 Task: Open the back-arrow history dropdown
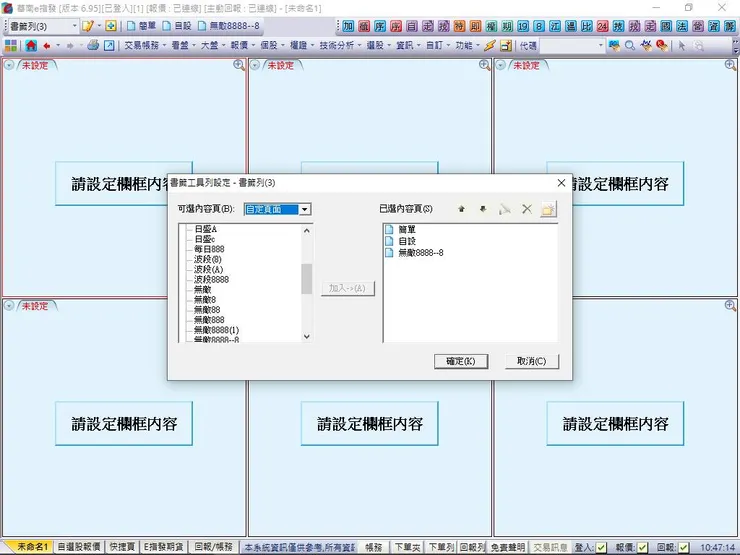[58, 46]
